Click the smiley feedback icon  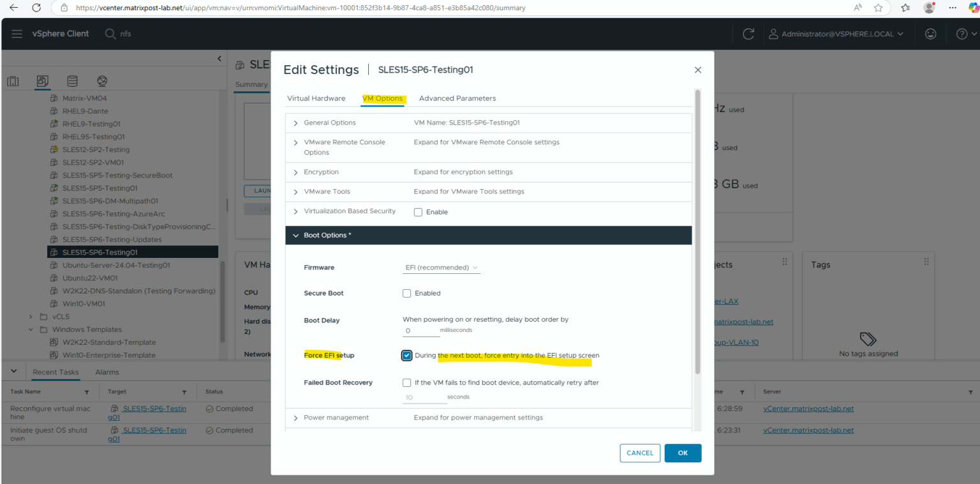(931, 34)
